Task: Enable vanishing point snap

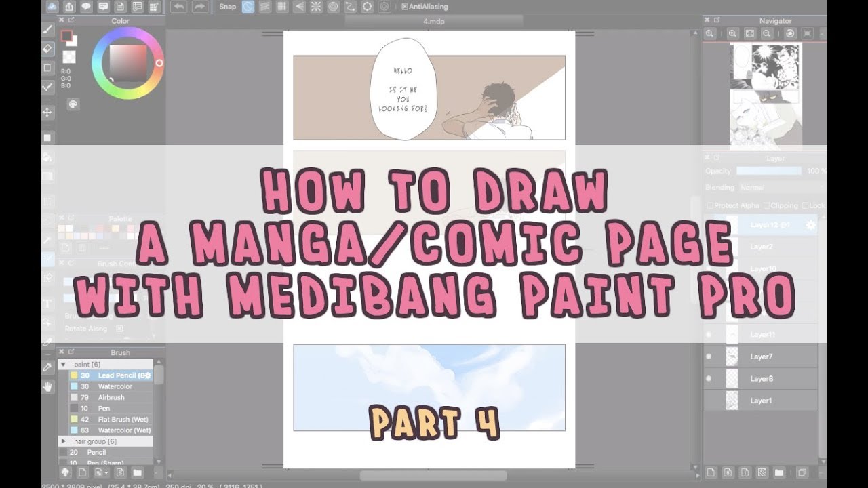Action: [x=299, y=7]
